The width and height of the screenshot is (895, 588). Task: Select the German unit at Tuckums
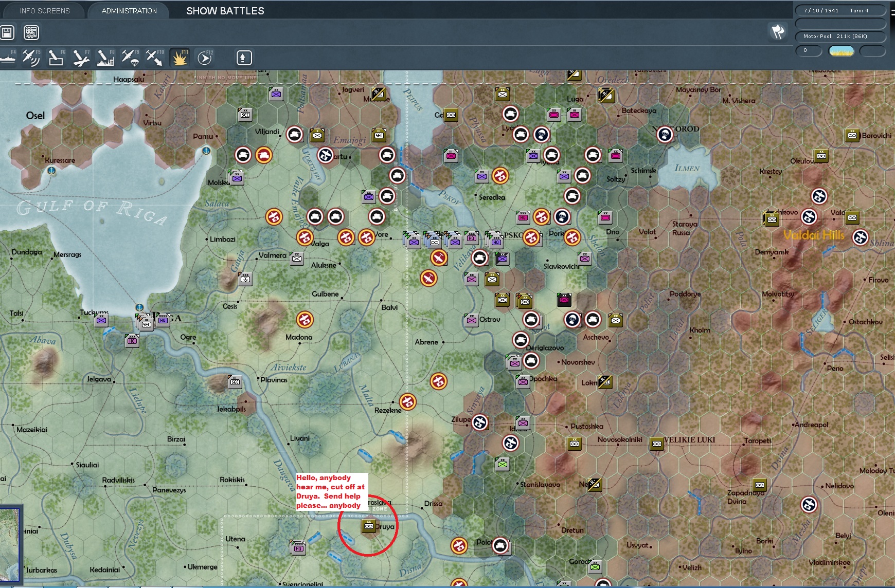pos(101,320)
